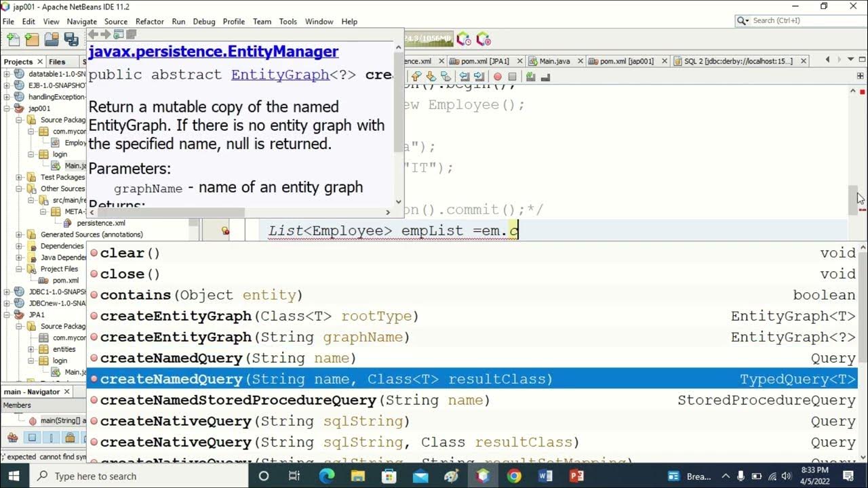
Task: Click the error marker beside the empList line
Action: (x=225, y=231)
